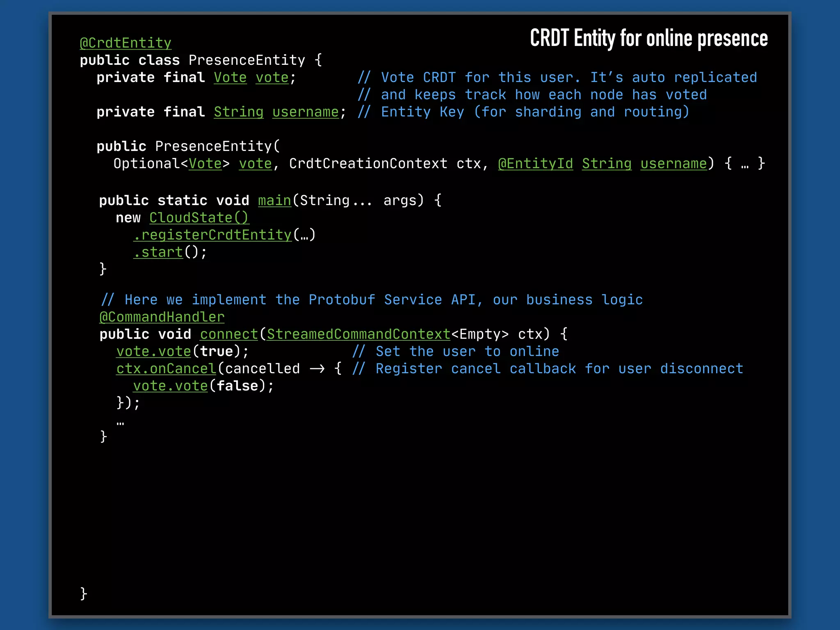Click the 'connect' method name

coord(229,334)
